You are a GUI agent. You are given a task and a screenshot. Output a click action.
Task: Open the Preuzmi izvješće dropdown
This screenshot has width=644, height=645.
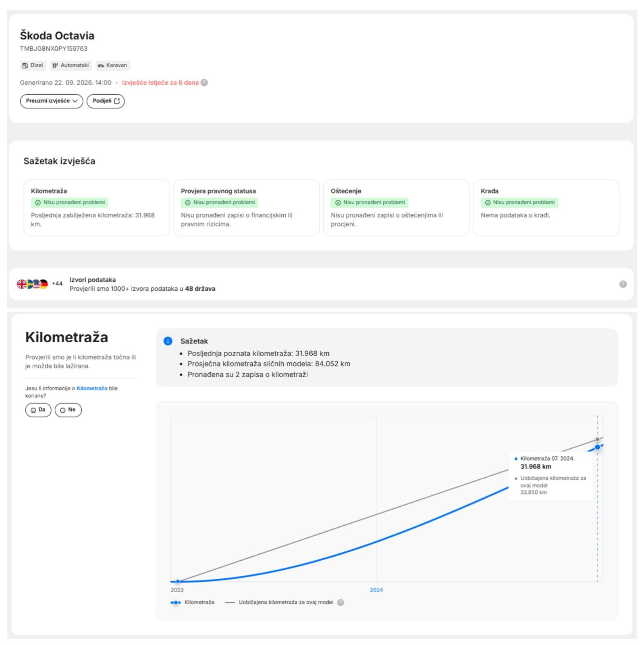52,101
